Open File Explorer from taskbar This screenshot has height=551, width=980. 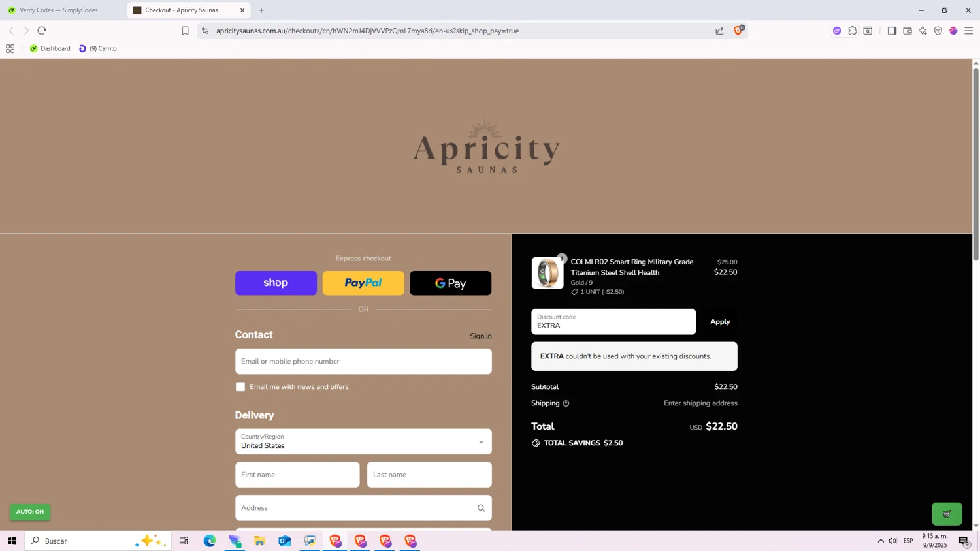tap(259, 541)
